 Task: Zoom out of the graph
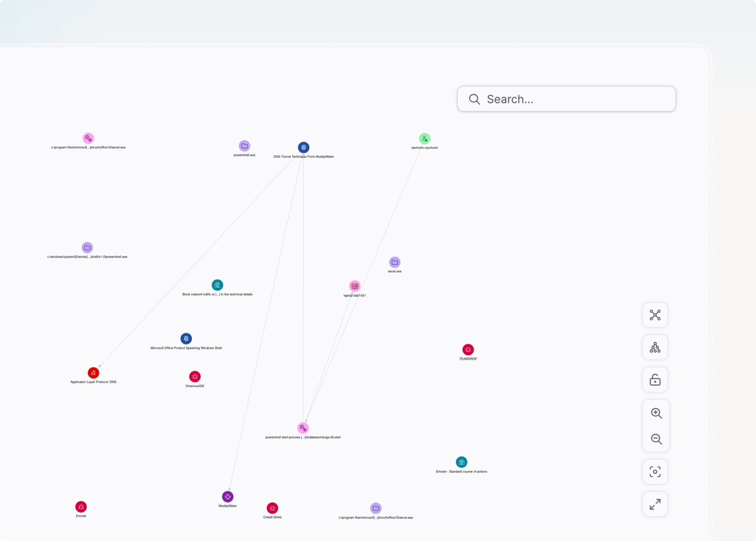[x=656, y=439]
